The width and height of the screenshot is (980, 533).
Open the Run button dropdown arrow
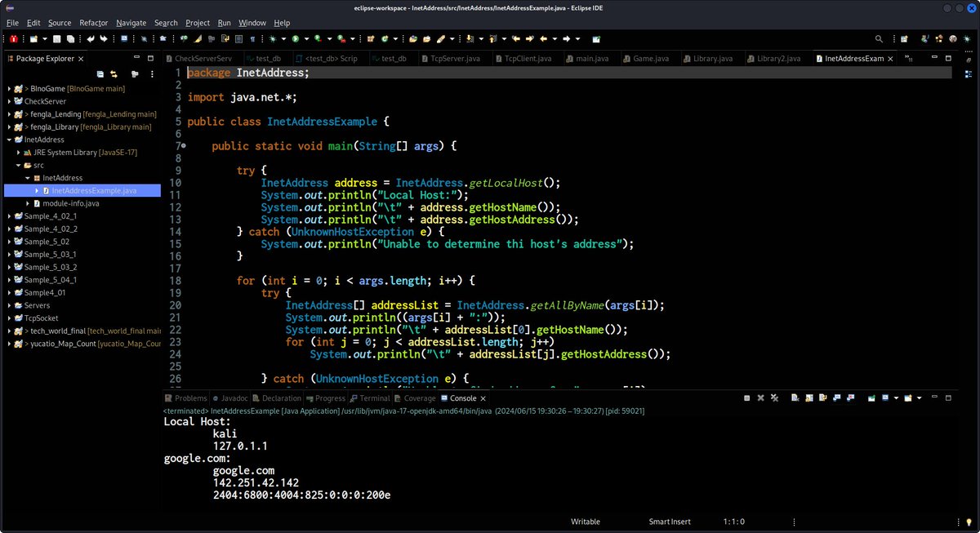pyautogui.click(x=306, y=38)
